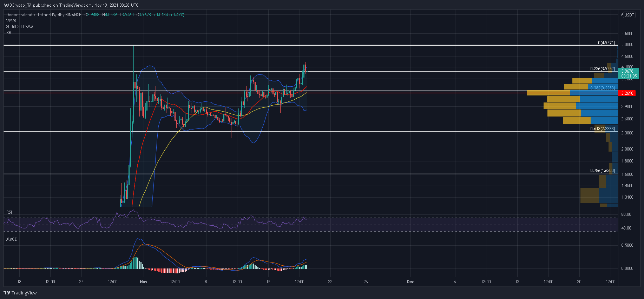Click the Decentraland / TetherUS symbol title
This screenshot has width=644, height=299.
(44, 15)
